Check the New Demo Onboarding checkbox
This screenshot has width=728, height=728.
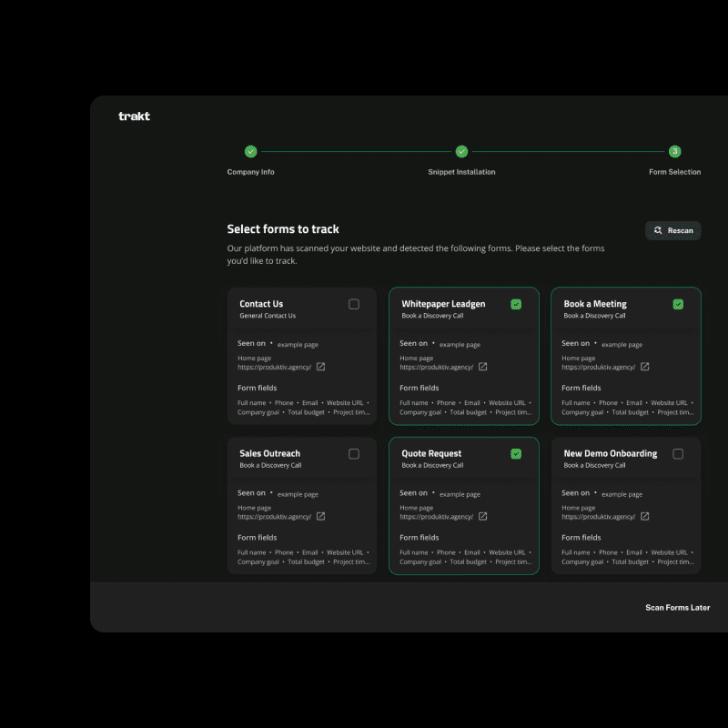point(678,453)
